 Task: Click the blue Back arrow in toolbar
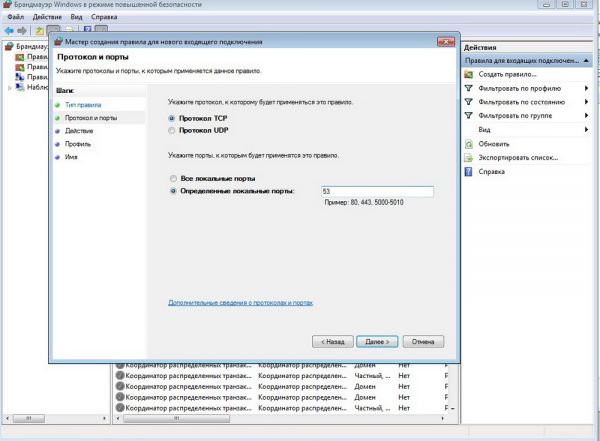[9, 31]
